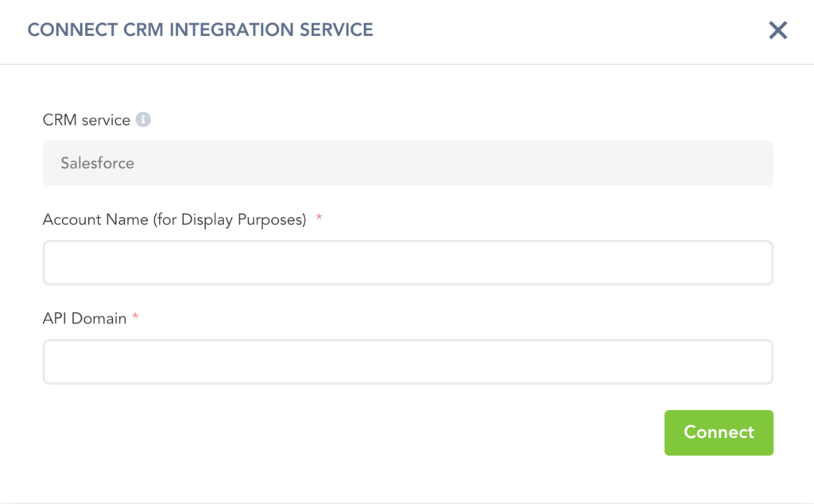Click the right end of the CRM service field
Screen dimensions: 814x504
click(747, 163)
